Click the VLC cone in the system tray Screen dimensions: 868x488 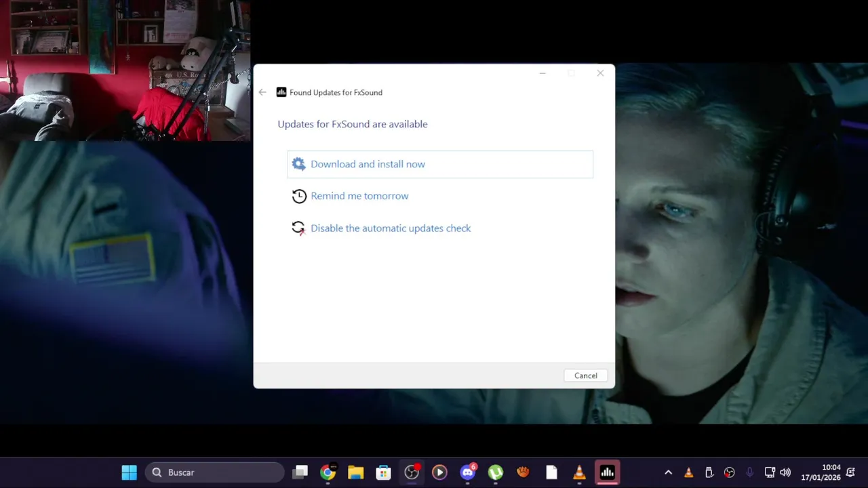coord(688,472)
